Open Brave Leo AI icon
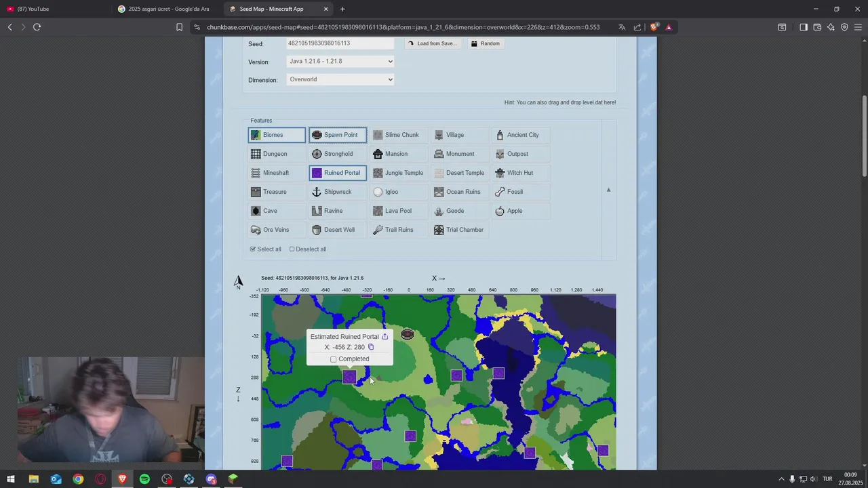The height and width of the screenshot is (488, 868). (x=831, y=27)
